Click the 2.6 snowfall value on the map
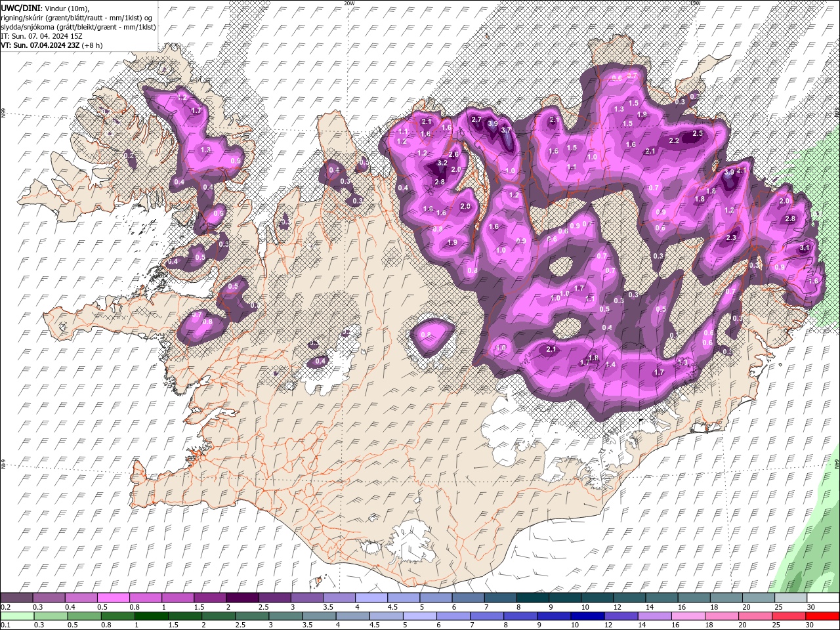 click(x=453, y=154)
